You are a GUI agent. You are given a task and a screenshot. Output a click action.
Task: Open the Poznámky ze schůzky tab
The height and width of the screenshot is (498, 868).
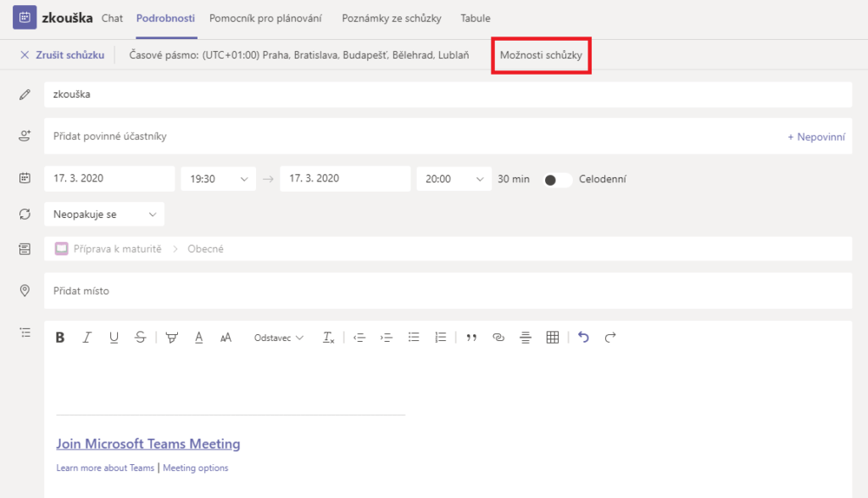(392, 19)
